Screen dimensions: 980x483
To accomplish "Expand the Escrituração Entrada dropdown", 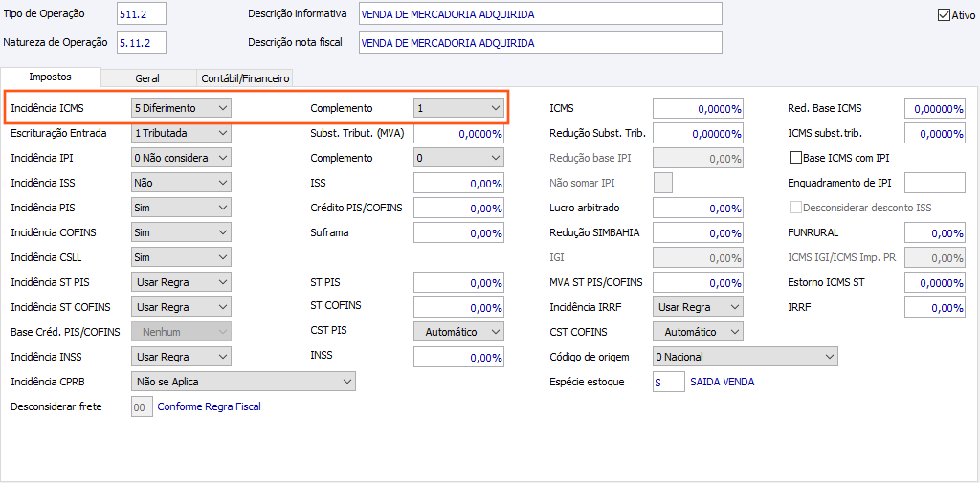I will click(x=181, y=133).
